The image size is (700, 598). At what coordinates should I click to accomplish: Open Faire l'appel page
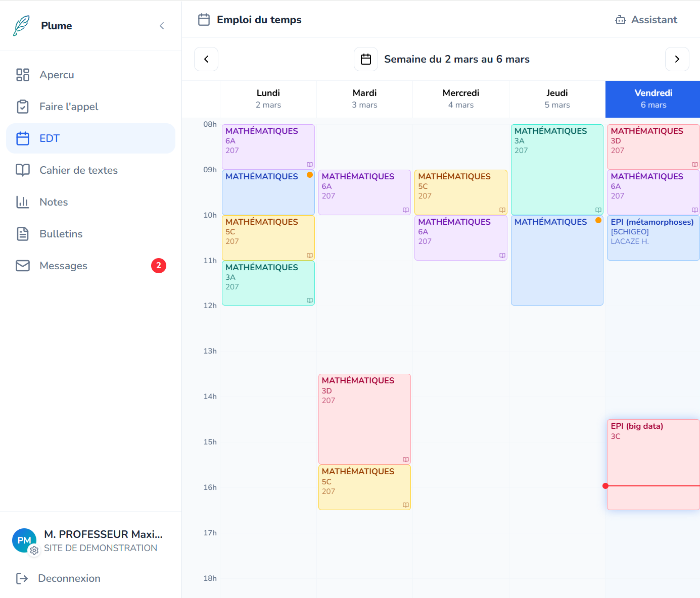tap(69, 107)
